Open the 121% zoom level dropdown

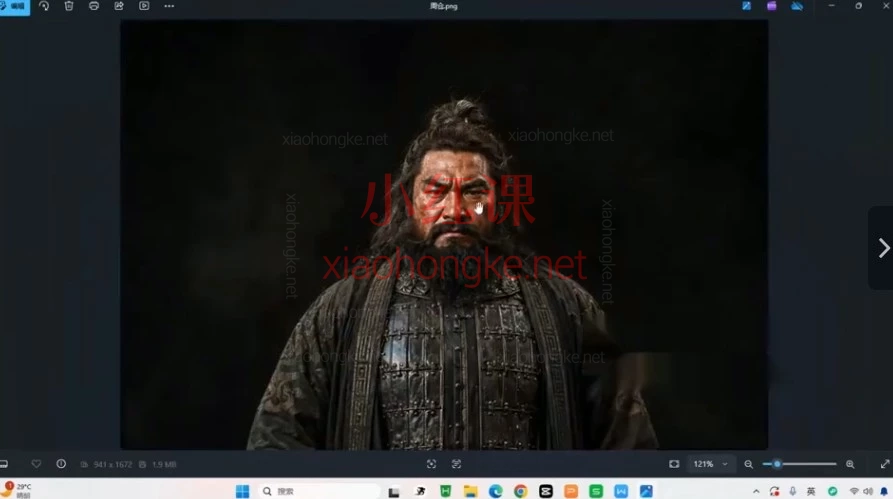[x=710, y=464]
